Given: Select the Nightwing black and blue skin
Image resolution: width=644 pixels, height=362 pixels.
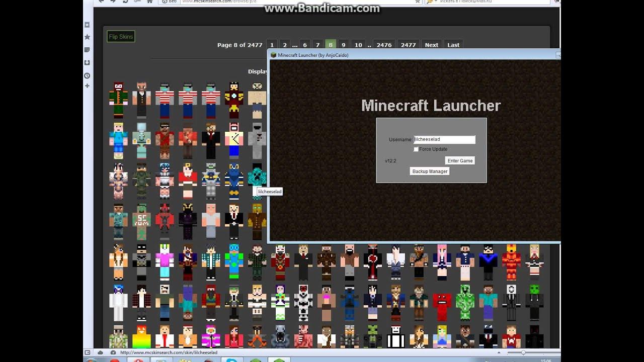Looking at the screenshot, I should tap(488, 262).
